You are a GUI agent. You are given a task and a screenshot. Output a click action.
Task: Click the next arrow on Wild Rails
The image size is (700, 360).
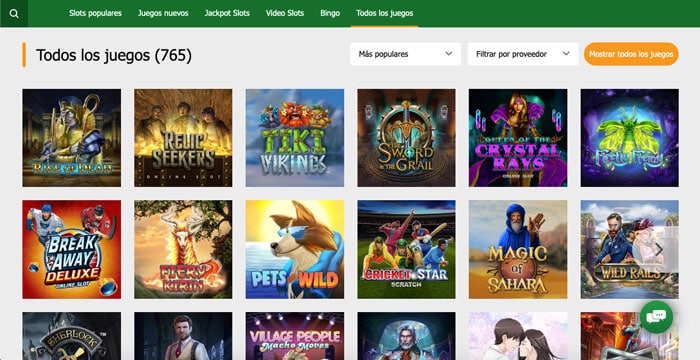pyautogui.click(x=659, y=250)
